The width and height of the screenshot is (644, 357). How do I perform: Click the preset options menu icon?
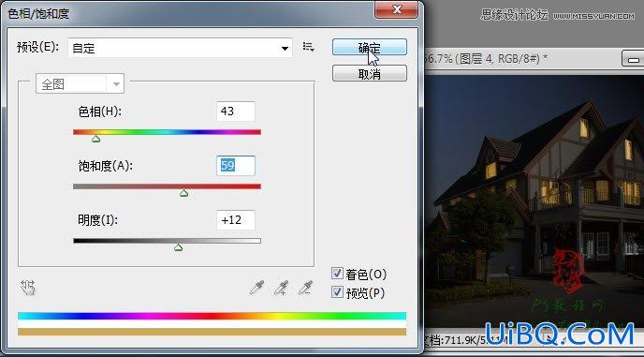pyautogui.click(x=309, y=47)
